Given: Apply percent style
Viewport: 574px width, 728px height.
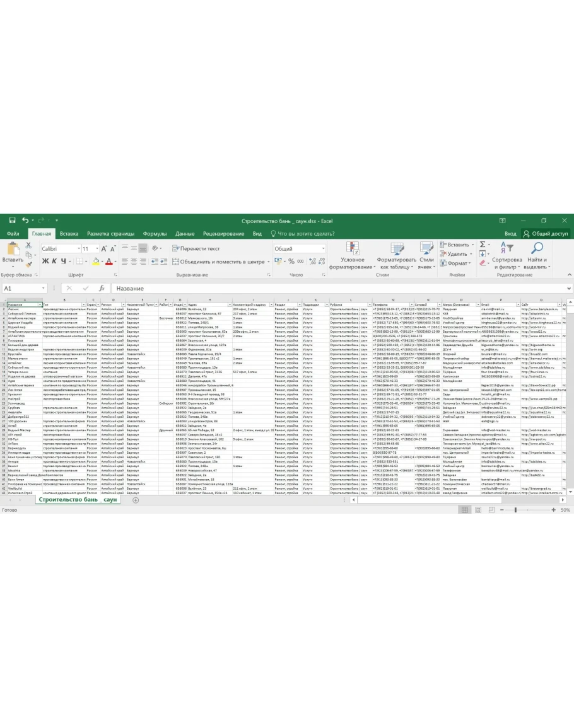Looking at the screenshot, I should pos(291,262).
